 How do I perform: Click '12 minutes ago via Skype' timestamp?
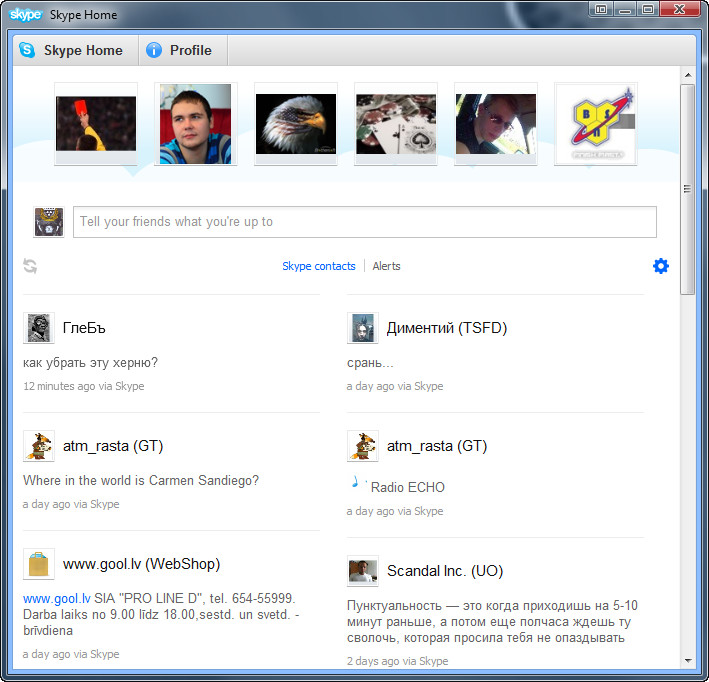coord(84,386)
